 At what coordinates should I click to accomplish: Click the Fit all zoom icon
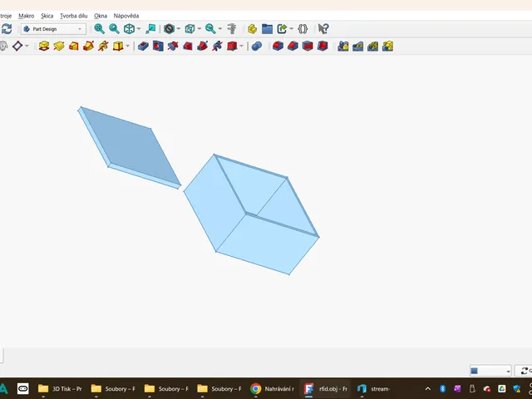(x=99, y=29)
